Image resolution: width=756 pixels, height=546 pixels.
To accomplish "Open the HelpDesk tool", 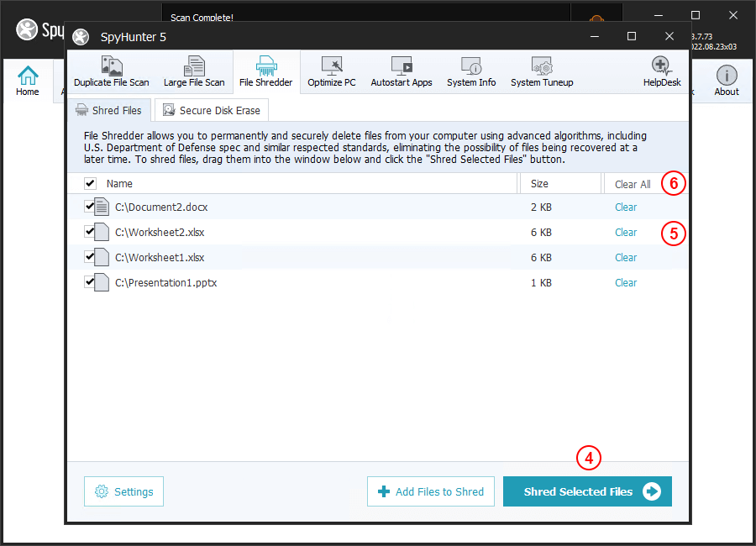I will [664, 72].
